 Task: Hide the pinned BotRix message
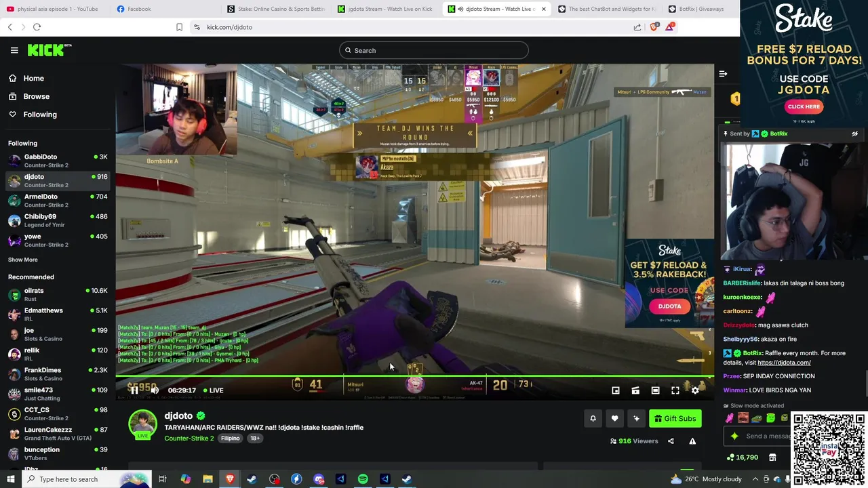pyautogui.click(x=854, y=134)
